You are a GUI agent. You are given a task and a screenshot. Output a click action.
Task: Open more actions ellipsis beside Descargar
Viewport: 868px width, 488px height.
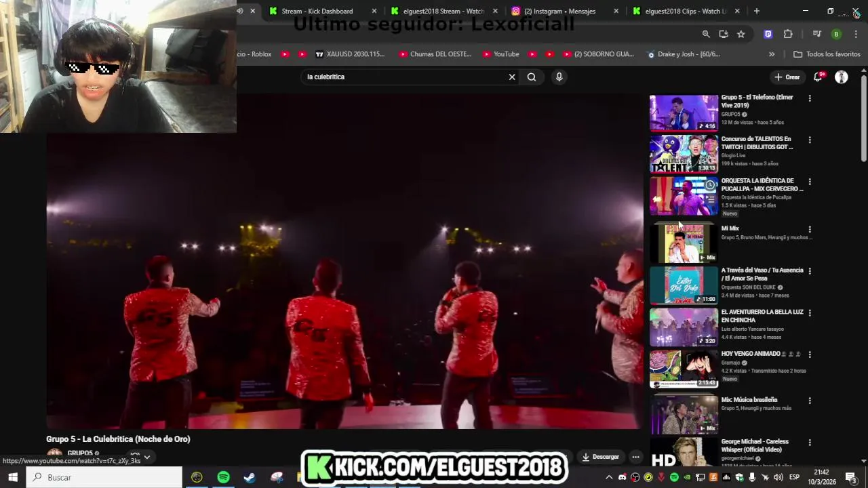click(635, 457)
